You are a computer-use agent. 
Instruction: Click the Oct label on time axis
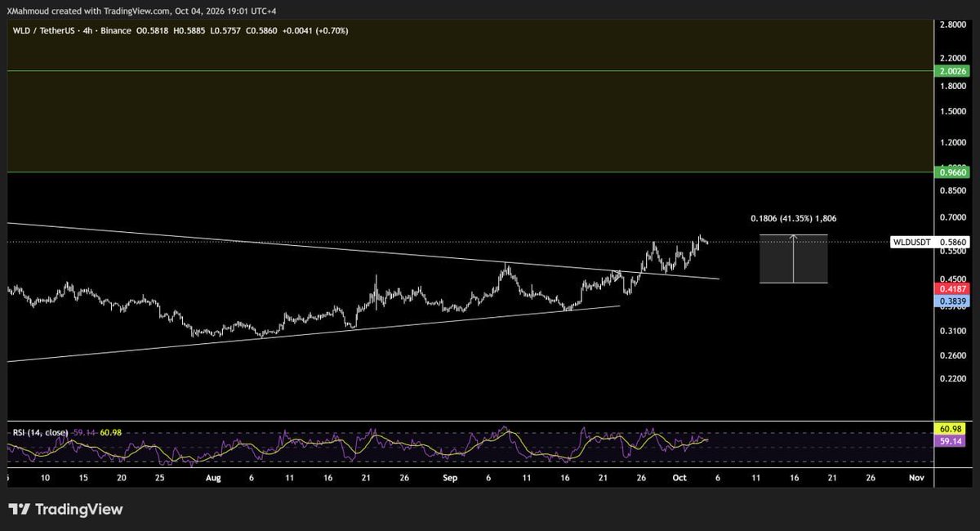pyautogui.click(x=680, y=476)
